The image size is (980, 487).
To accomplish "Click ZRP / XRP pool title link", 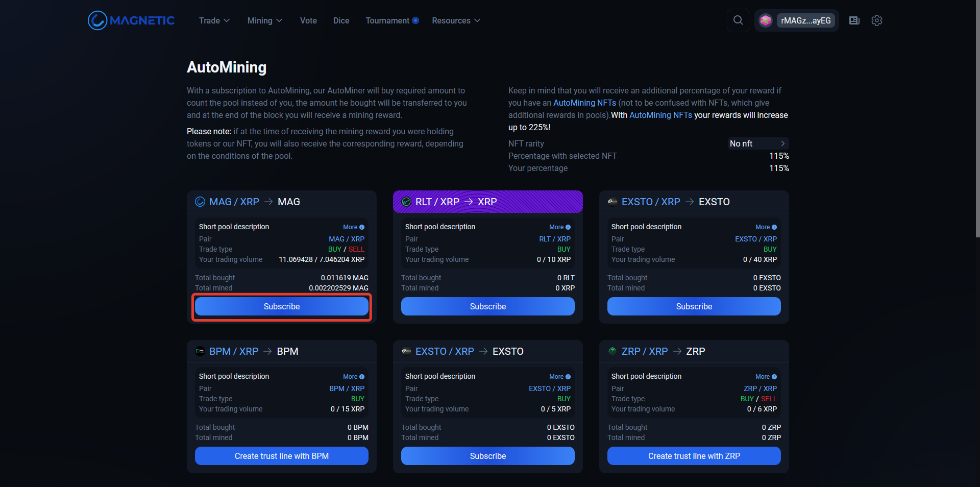I will click(645, 351).
